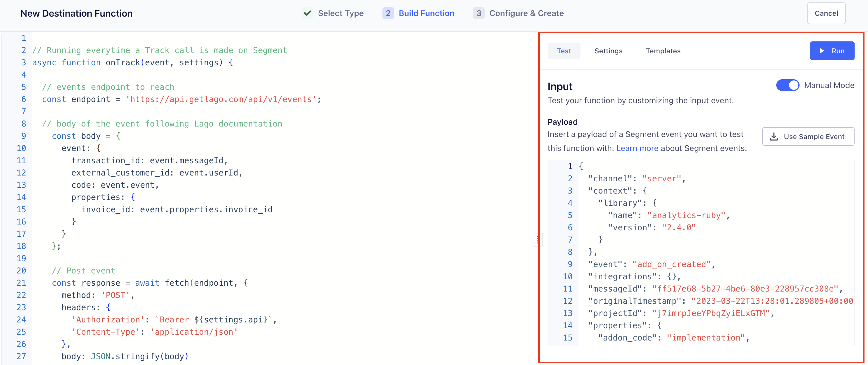This screenshot has height=365, width=868.
Task: Click the New Destination Function title
Action: coord(77,13)
